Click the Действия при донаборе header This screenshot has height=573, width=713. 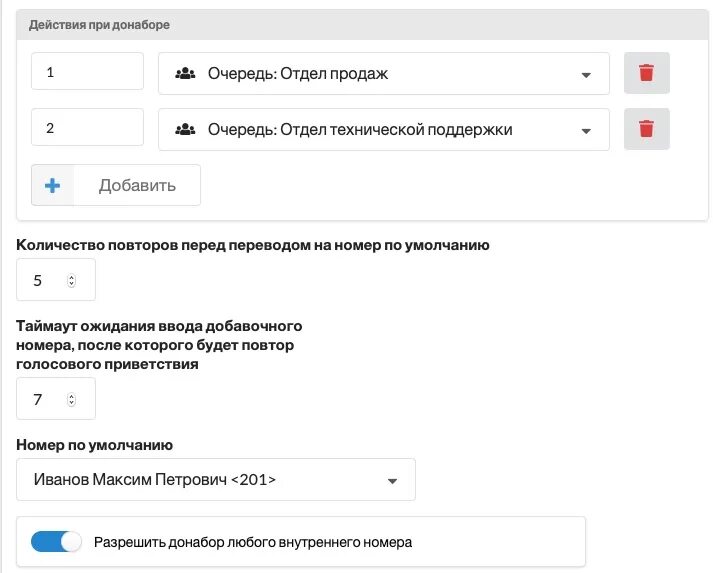coord(99,25)
